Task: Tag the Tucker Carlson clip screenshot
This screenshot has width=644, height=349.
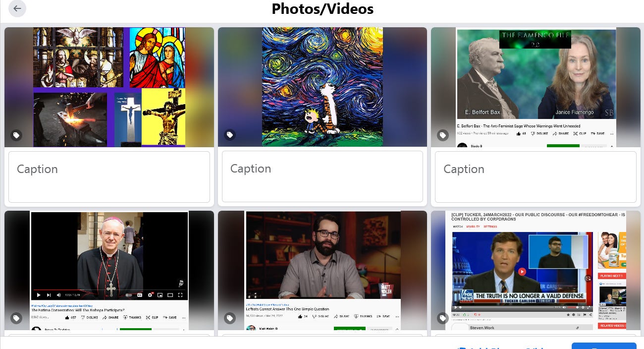Action: pyautogui.click(x=443, y=318)
